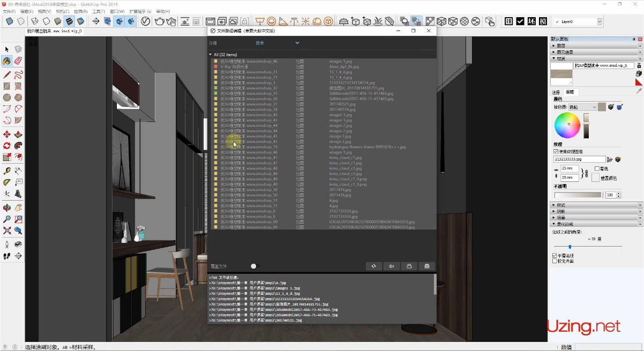This screenshot has height=351, width=644.
Task: Expand the Entity Info tray panel
Action: click(x=596, y=52)
